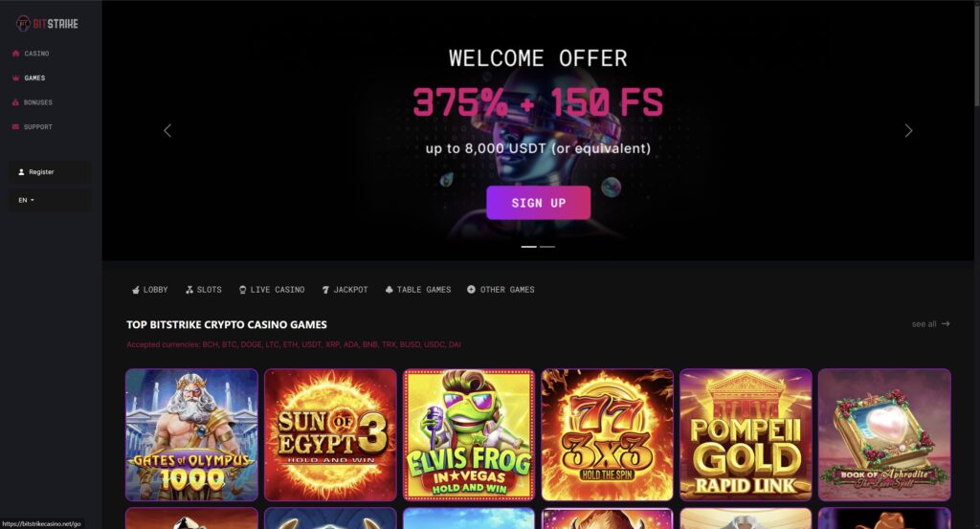Screen dimensions: 980x529
Task: Select the second carousel slide indicator
Action: point(547,247)
